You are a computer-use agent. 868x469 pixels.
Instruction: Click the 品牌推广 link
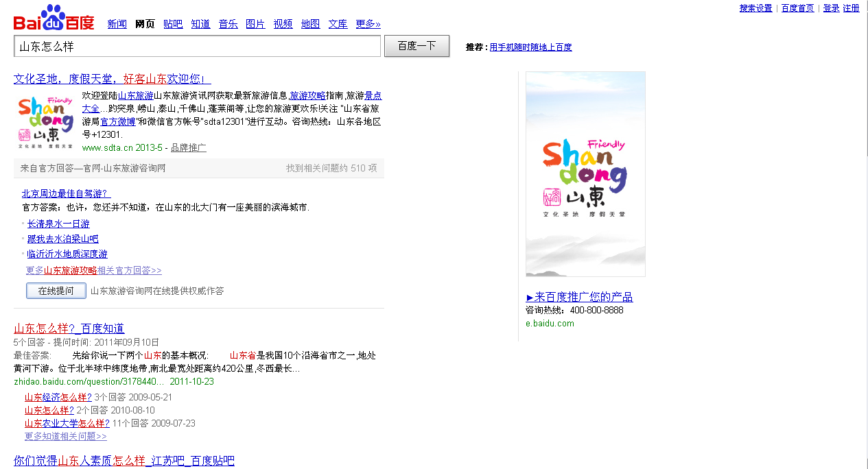(189, 148)
